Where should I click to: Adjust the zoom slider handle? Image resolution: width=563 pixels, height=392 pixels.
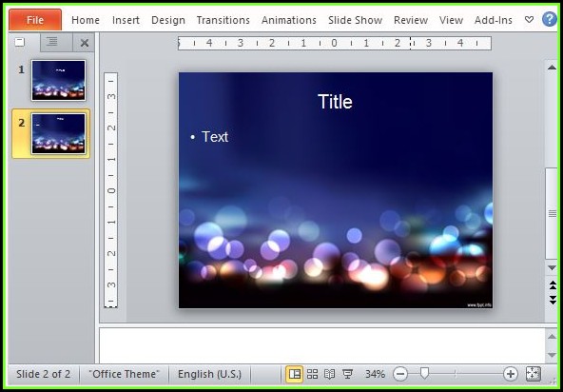click(424, 373)
